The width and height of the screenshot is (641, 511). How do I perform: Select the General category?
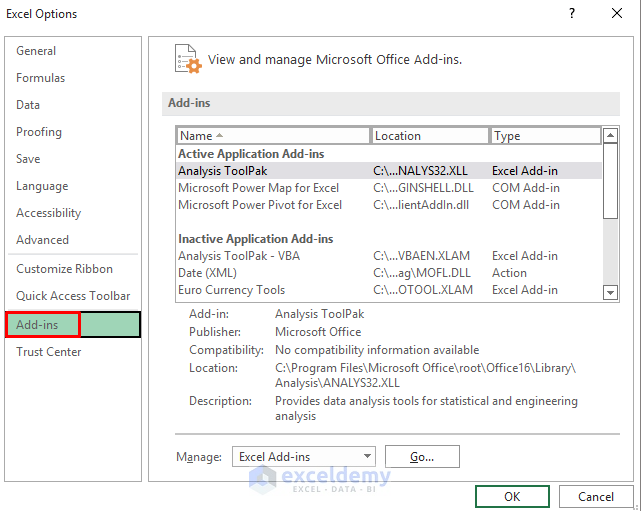(x=36, y=51)
